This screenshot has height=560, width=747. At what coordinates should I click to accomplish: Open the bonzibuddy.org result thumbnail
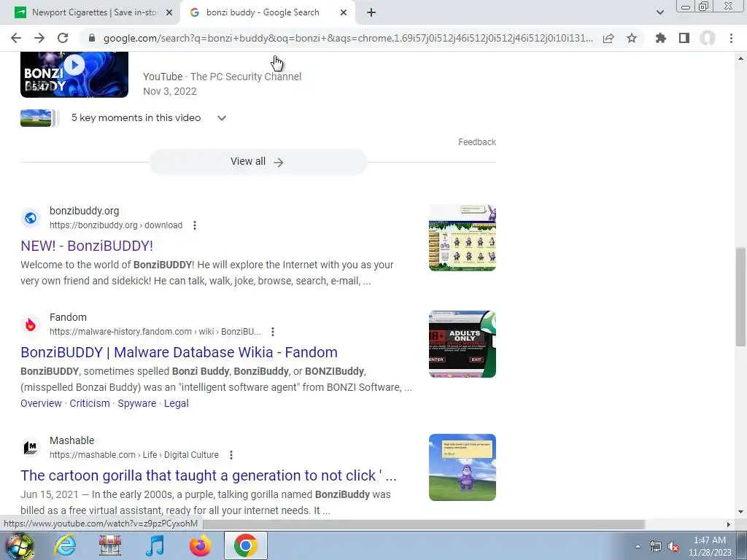[x=462, y=238]
